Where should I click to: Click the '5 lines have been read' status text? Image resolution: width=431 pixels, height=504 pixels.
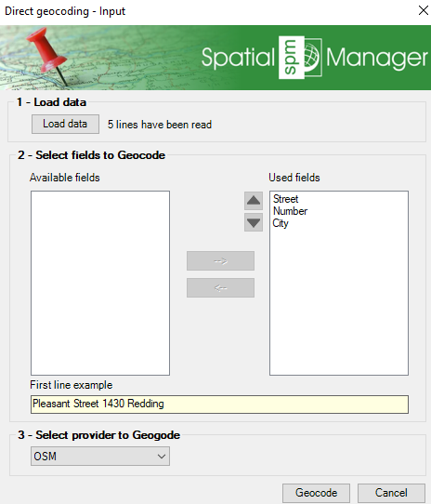coord(160,125)
